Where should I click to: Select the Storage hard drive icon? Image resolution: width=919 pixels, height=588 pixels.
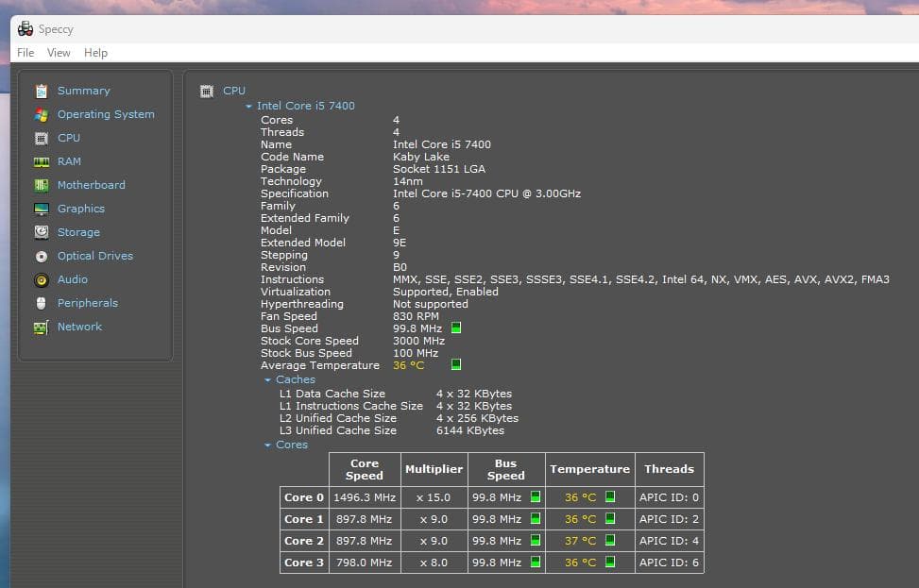tap(41, 232)
